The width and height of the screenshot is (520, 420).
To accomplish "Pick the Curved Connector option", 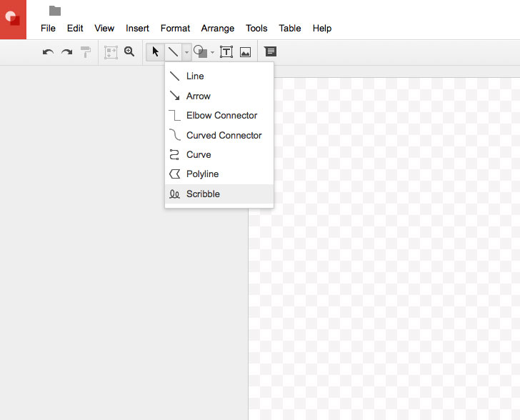I will (x=224, y=135).
